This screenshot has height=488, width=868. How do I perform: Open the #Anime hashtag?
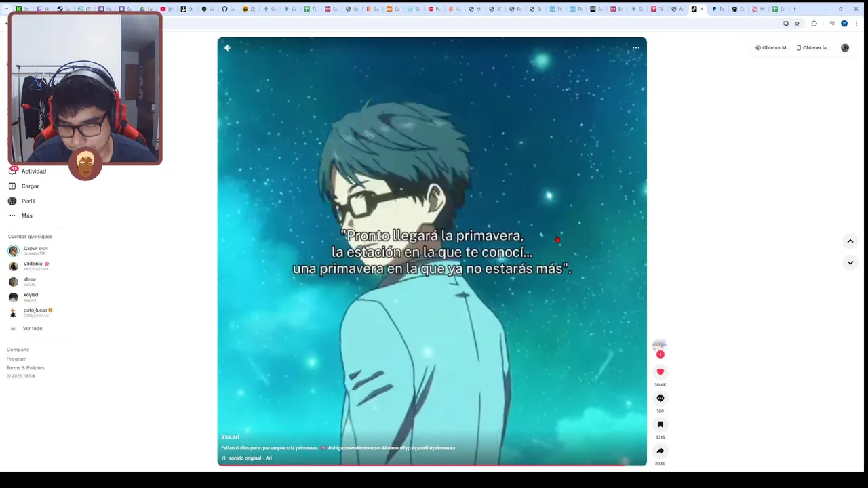(x=389, y=448)
